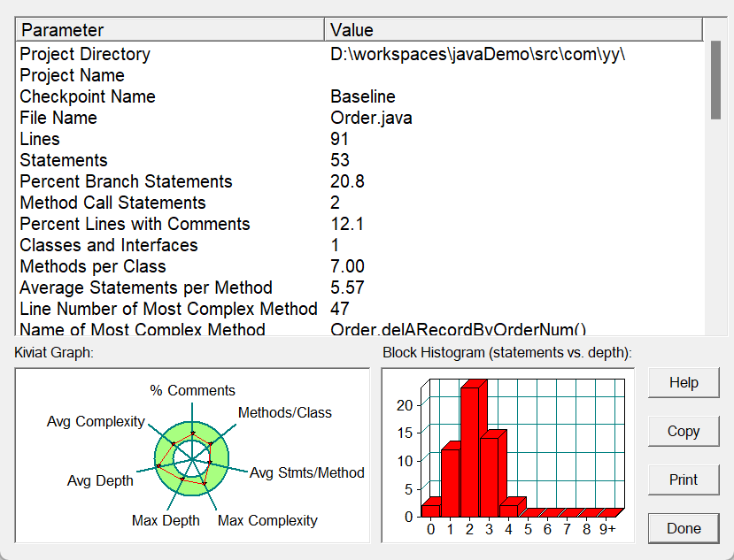This screenshot has height=560, width=734.
Task: Select the Methods per Class row
Action: [93, 266]
